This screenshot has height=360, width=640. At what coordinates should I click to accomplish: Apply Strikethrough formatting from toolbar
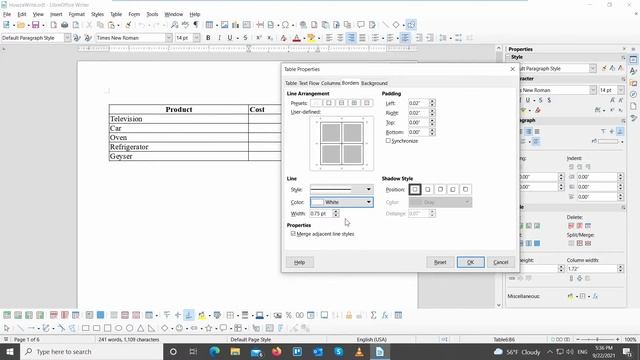click(x=245, y=38)
